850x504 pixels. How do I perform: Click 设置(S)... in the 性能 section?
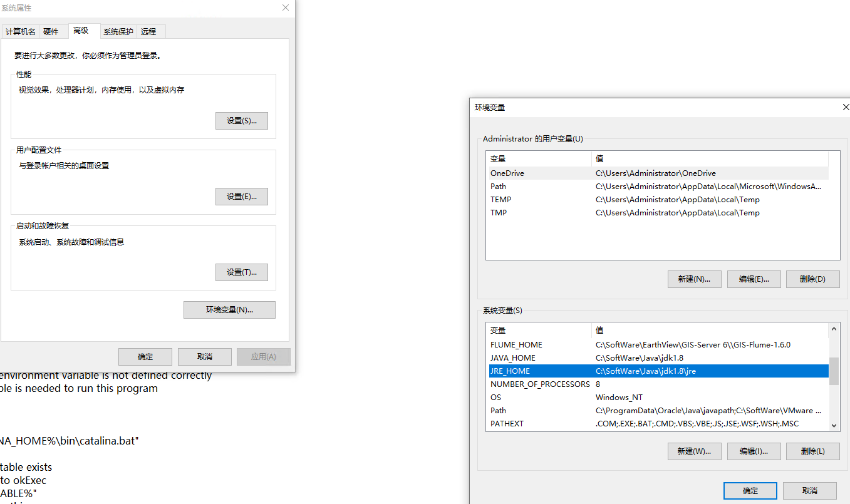click(x=242, y=121)
